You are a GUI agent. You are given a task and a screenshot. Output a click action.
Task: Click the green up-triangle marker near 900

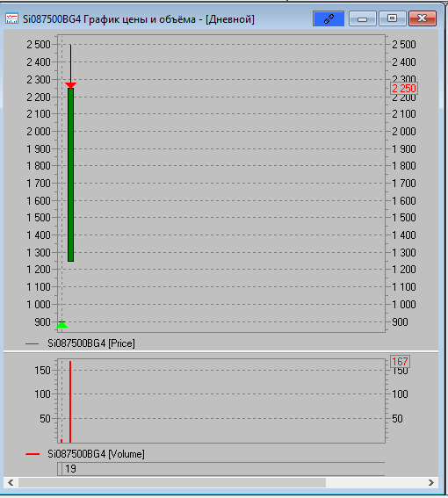(62, 325)
